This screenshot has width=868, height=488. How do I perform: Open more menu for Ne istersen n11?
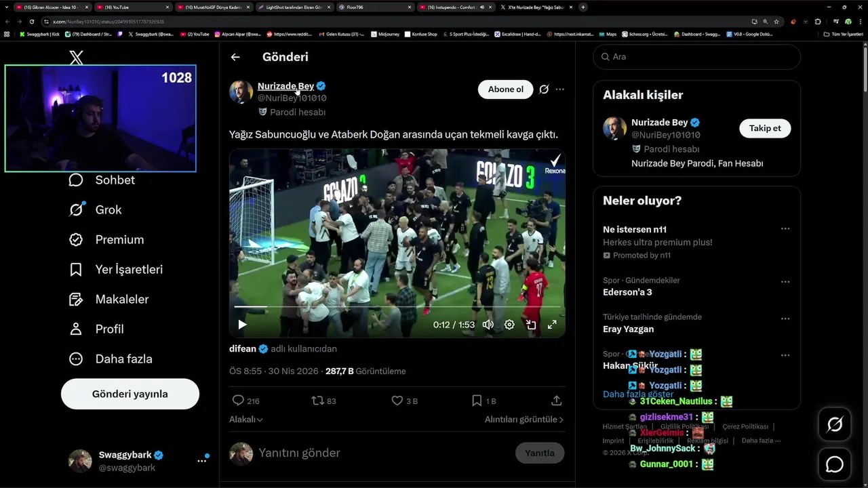[785, 229]
